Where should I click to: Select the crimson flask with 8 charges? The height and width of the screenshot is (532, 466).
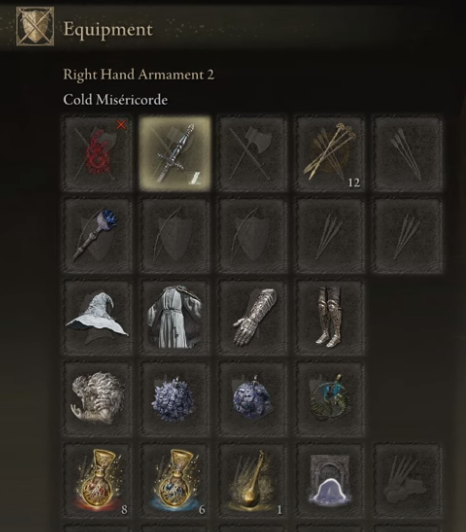click(97, 481)
